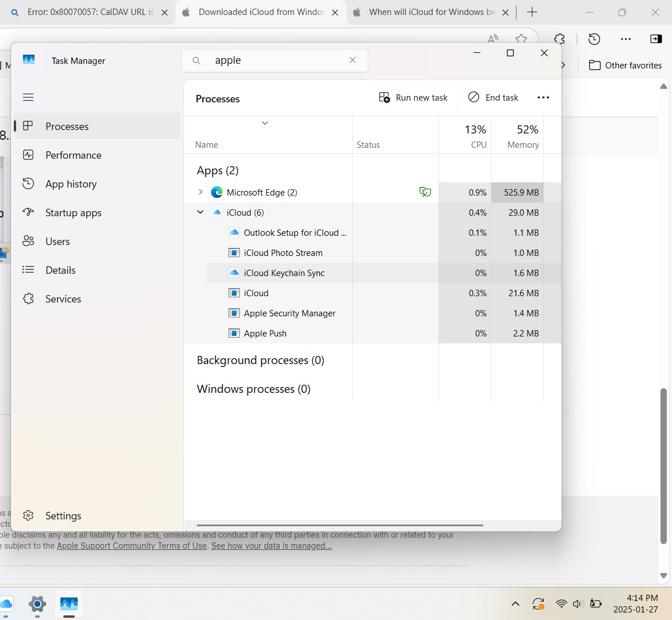
Task: Select the iCloud Photo Stream process
Action: coord(283,253)
